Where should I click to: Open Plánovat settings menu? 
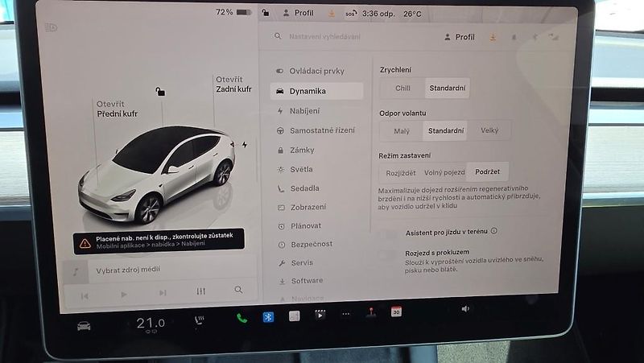(x=316, y=226)
